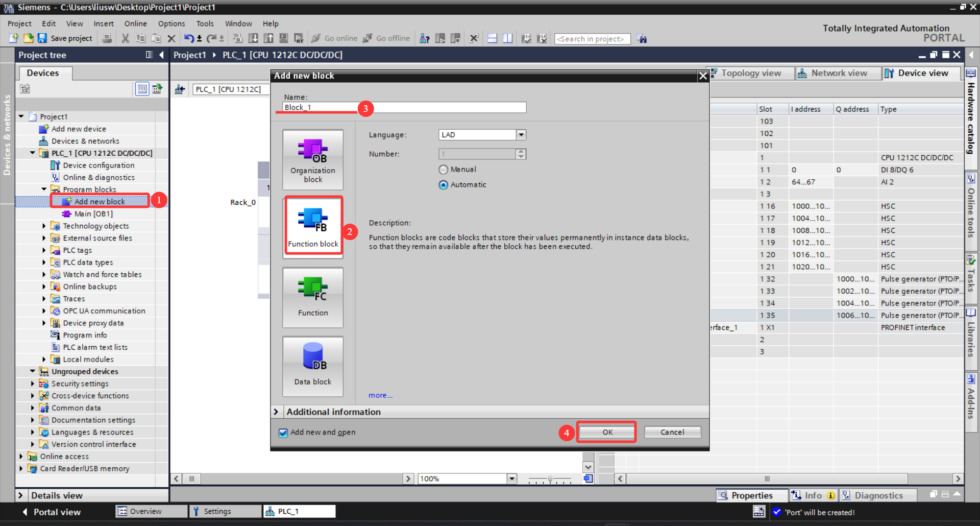Click the Go offline button
The image size is (980, 526).
click(x=387, y=38)
